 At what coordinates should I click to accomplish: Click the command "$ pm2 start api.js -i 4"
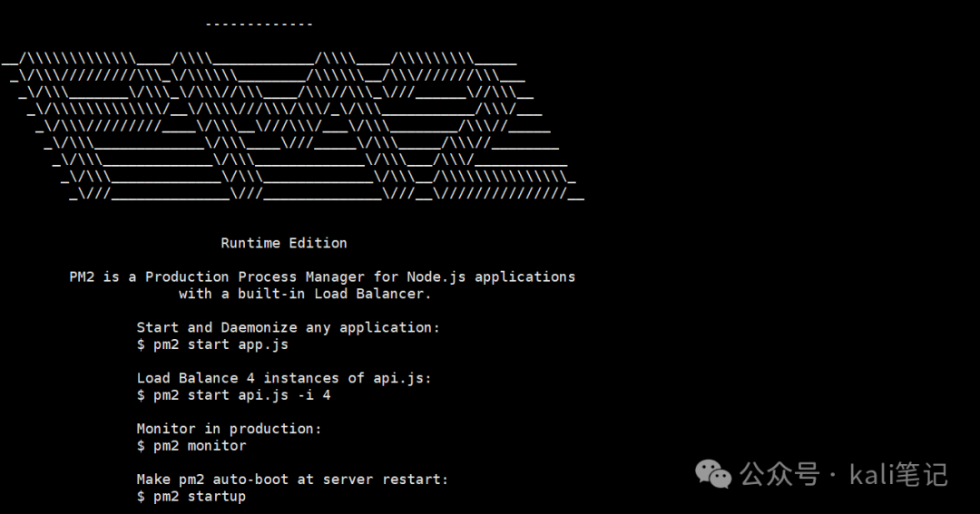click(x=234, y=394)
